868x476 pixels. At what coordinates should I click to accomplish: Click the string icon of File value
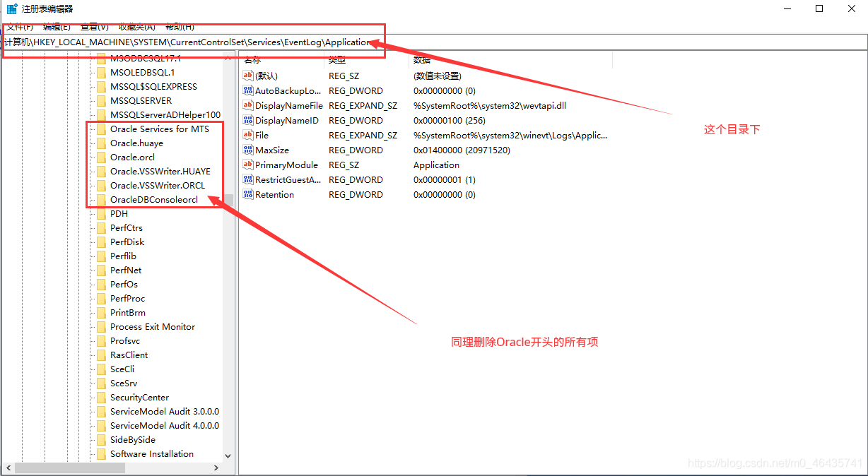[247, 135]
